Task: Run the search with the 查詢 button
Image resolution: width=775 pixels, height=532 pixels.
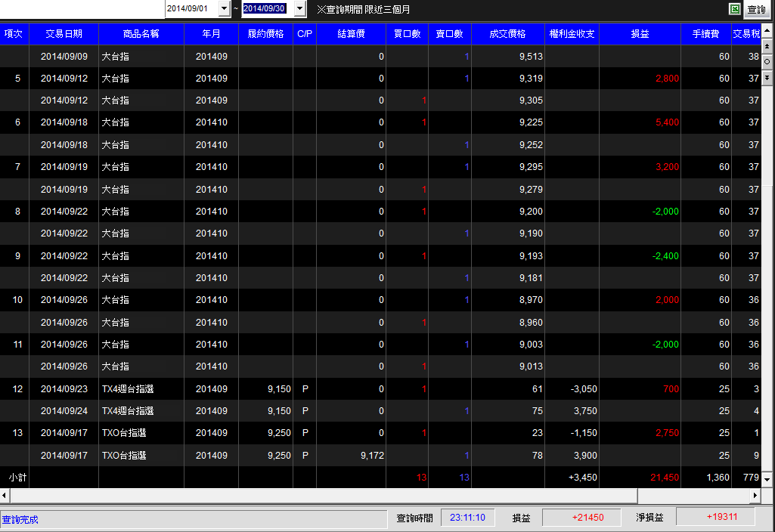Action: click(x=756, y=9)
